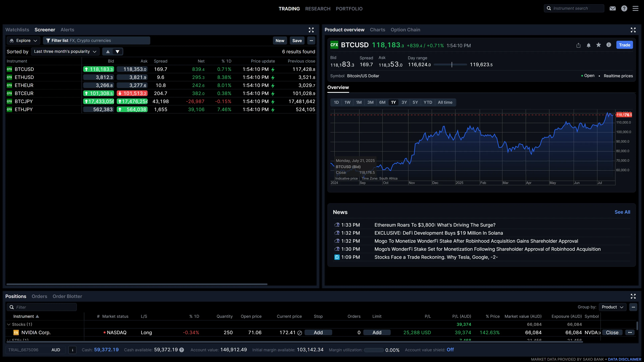The height and width of the screenshot is (362, 644).
Task: Set a price alert with bell icon
Action: 588,45
